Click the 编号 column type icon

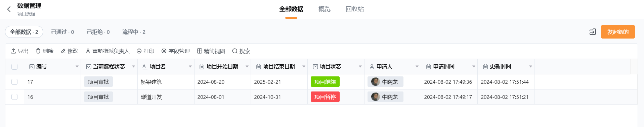[x=32, y=67]
